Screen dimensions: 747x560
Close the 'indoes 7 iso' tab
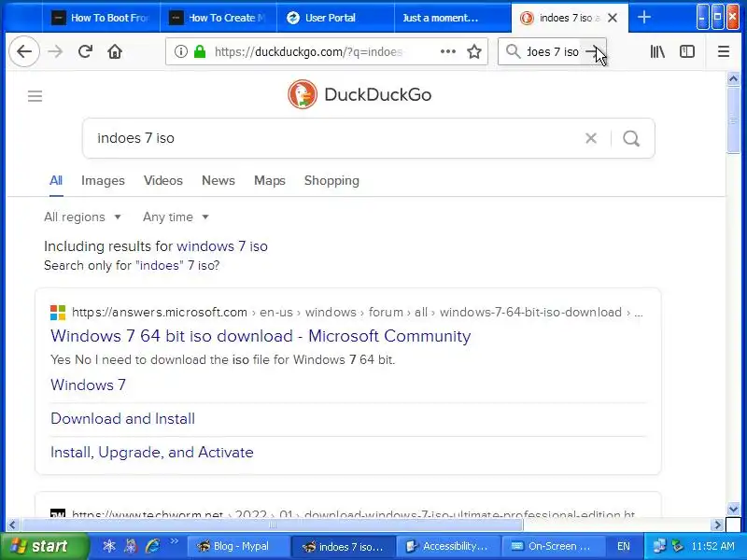click(613, 18)
